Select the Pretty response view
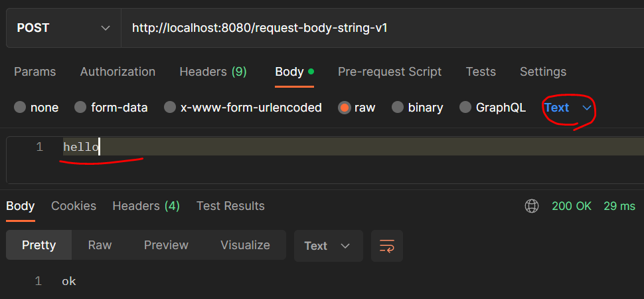 coord(39,245)
